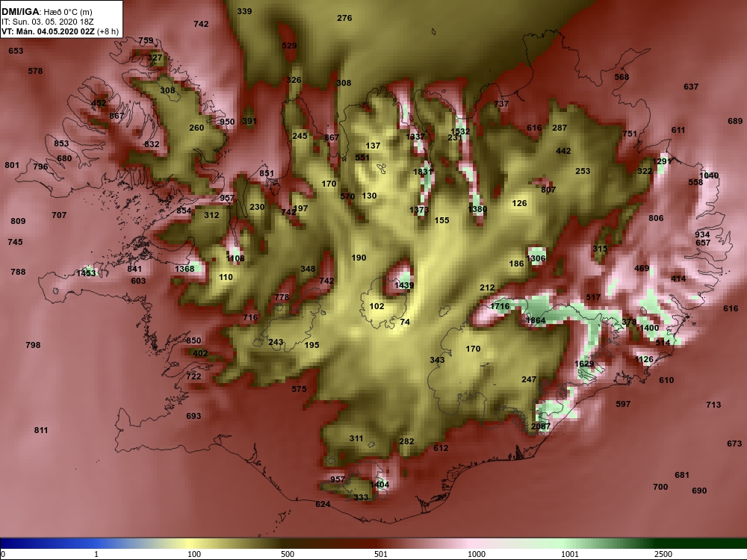Click the legend label "100"
The image size is (747, 560).
coord(194,554)
